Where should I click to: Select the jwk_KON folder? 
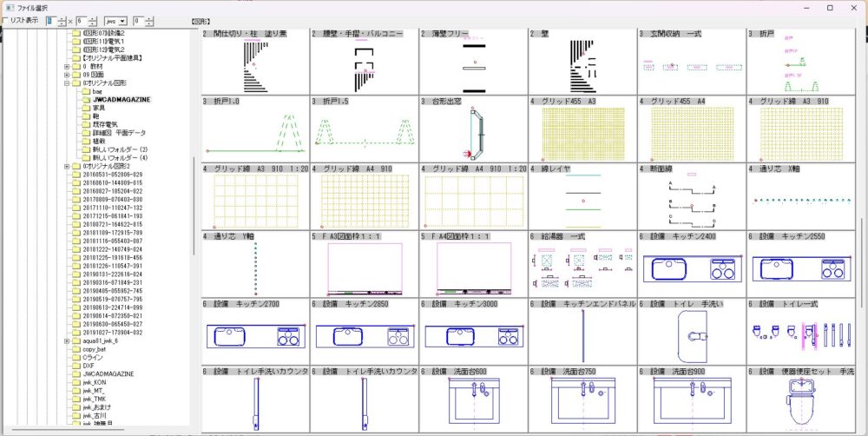tap(93, 382)
